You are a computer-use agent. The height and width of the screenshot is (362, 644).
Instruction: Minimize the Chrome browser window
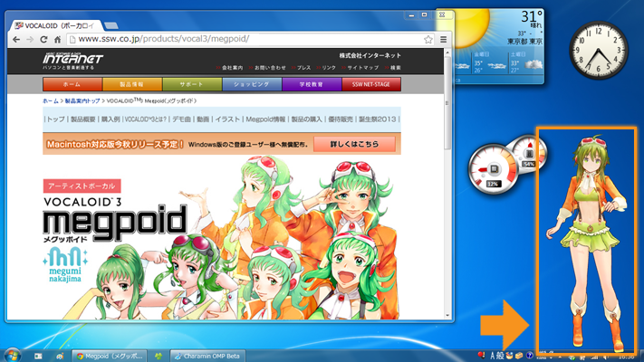(411, 15)
